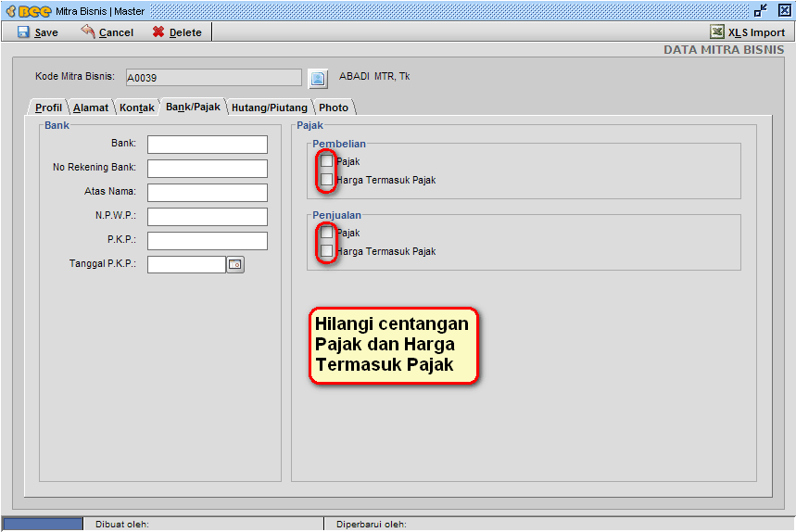The width and height of the screenshot is (796, 532).
Task: Click the P.K.P. input field
Action: click(208, 241)
